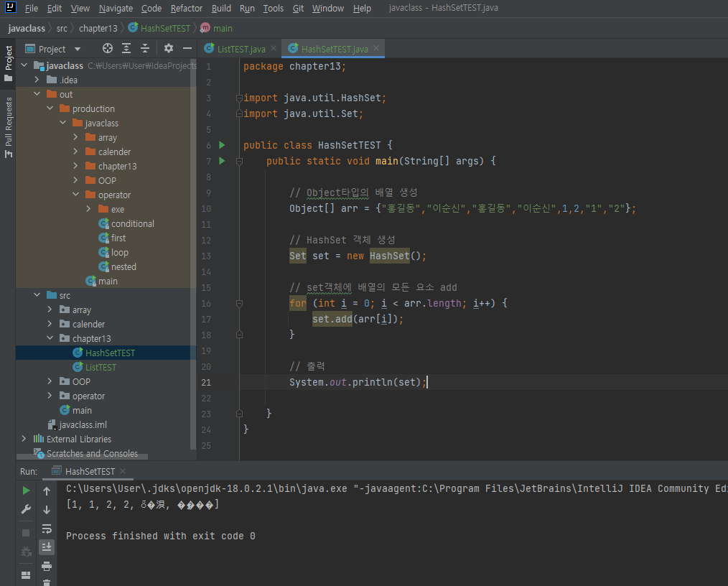The width and height of the screenshot is (728, 586).
Task: Expand the OOP folder under src
Action: pyautogui.click(x=50, y=381)
